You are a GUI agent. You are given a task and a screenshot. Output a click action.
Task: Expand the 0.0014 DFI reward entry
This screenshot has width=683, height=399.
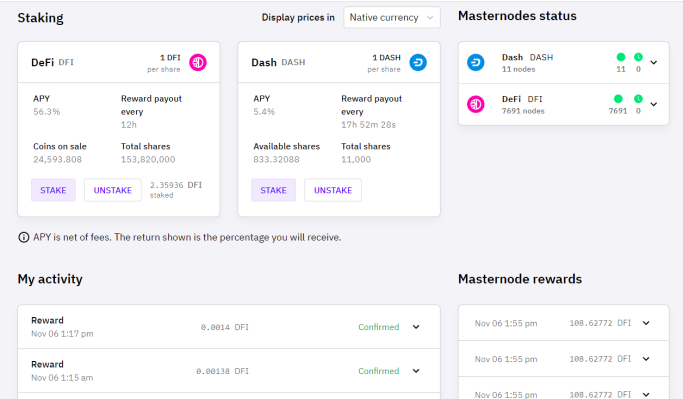pyautogui.click(x=416, y=327)
